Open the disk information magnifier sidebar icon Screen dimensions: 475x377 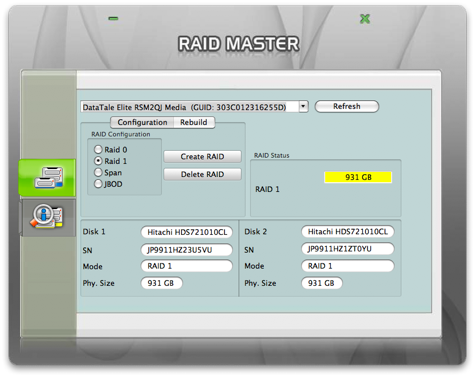[x=48, y=218]
